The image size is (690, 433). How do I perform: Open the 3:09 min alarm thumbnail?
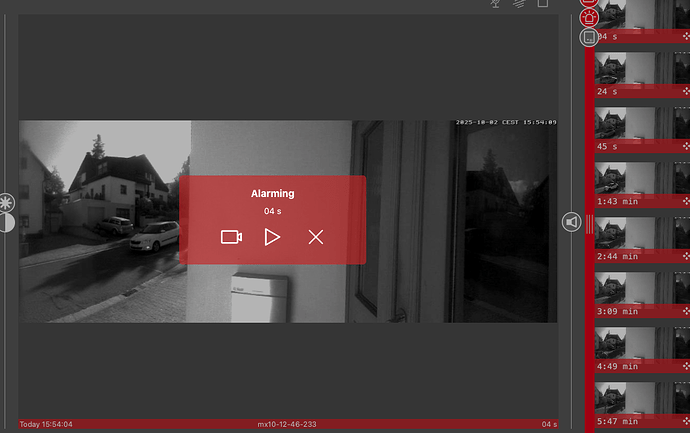tap(642, 295)
